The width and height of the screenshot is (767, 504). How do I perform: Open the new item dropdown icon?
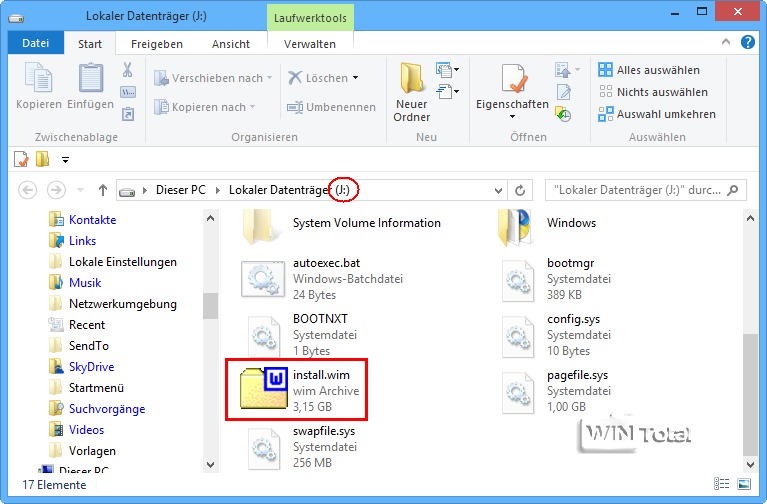pyautogui.click(x=447, y=69)
